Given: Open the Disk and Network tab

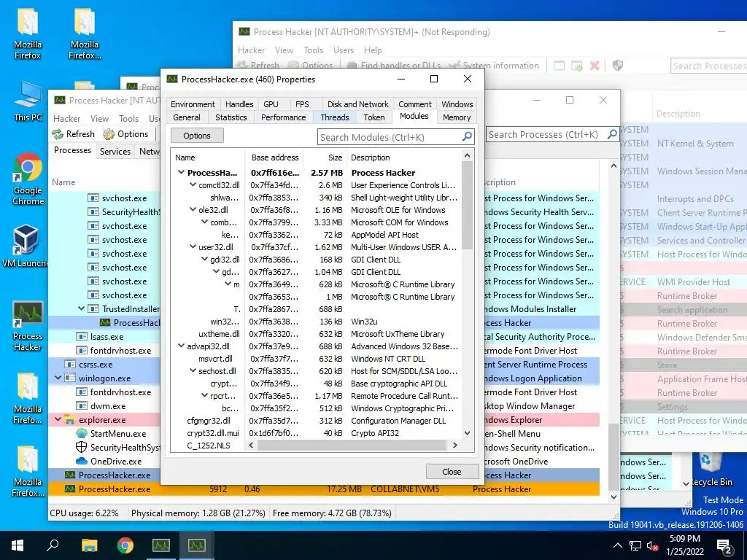Looking at the screenshot, I should click(357, 104).
